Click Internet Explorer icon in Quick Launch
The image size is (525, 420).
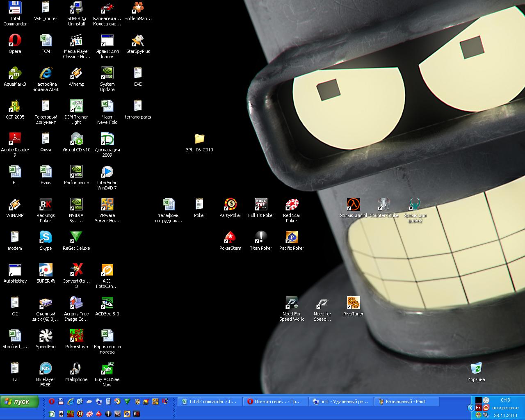point(71,402)
